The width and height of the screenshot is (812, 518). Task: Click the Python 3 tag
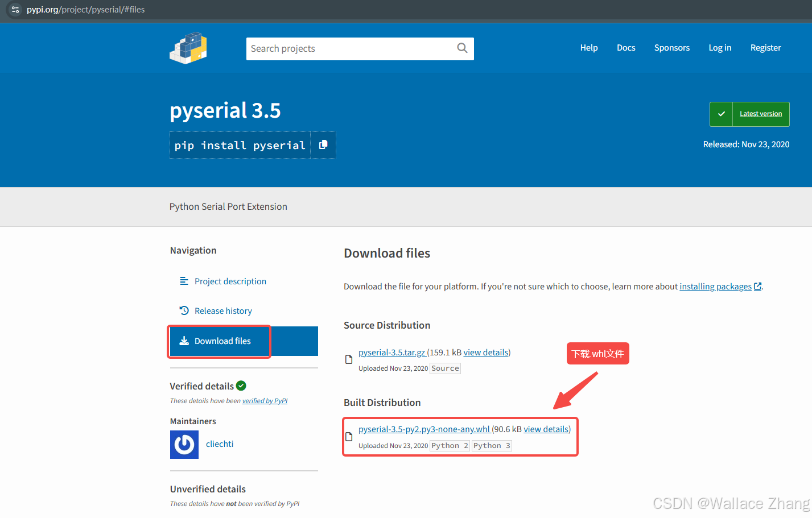[x=492, y=446]
